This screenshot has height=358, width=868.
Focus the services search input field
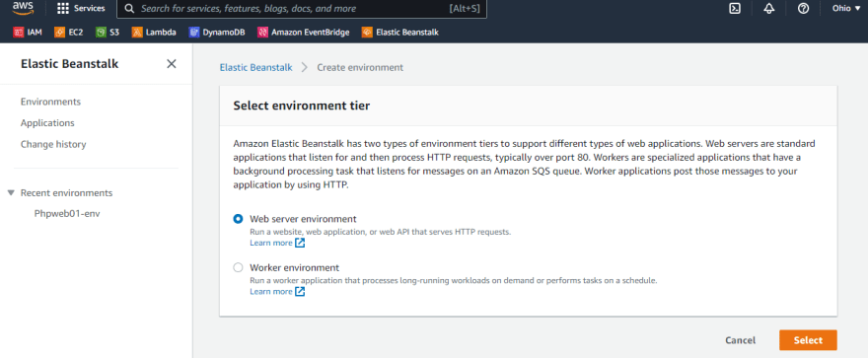[x=302, y=9]
